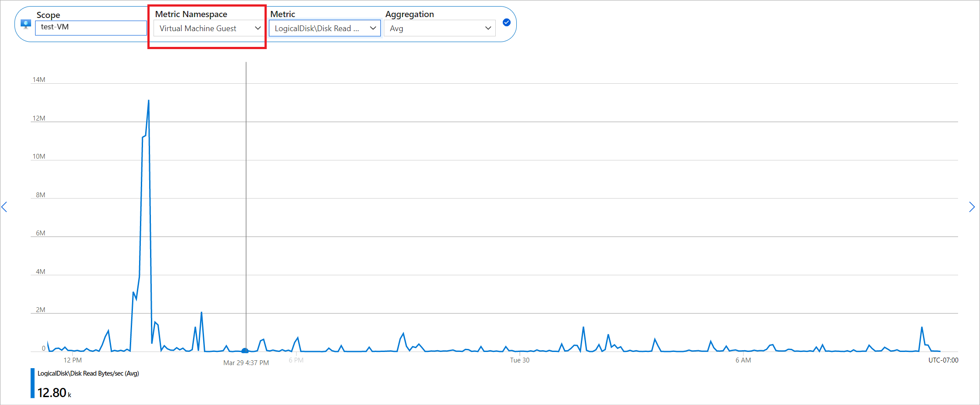Screen dimensions: 980x405
Task: Click the Aggregation chevron arrow
Action: coord(488,28)
